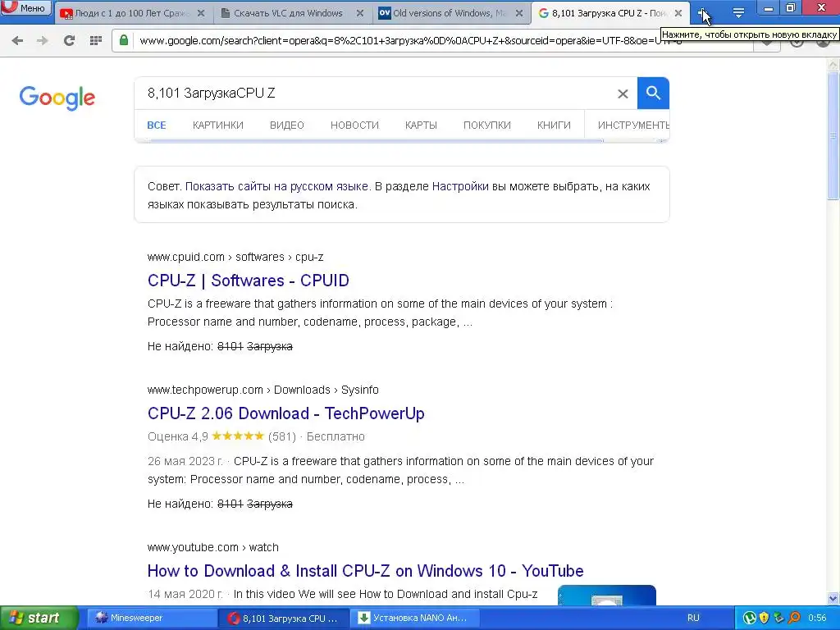Open the Настройки link in the tip
The height and width of the screenshot is (630, 840).
point(460,186)
